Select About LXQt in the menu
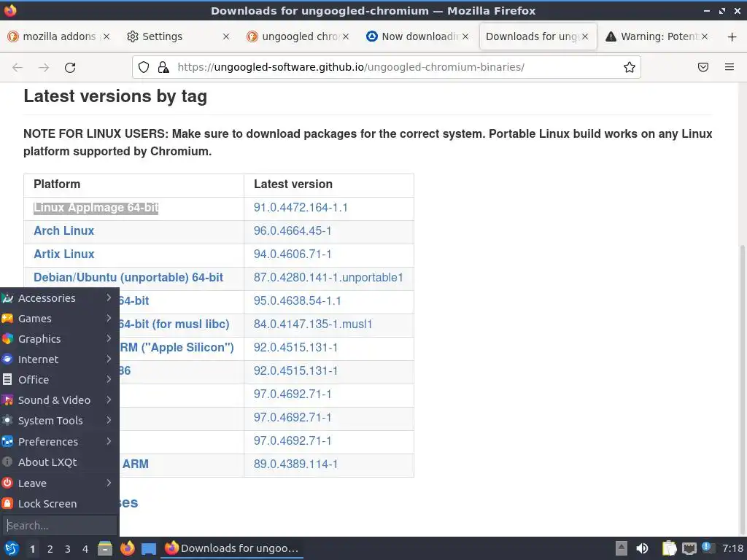Screen dimensions: 747x560 pos(60,462)
